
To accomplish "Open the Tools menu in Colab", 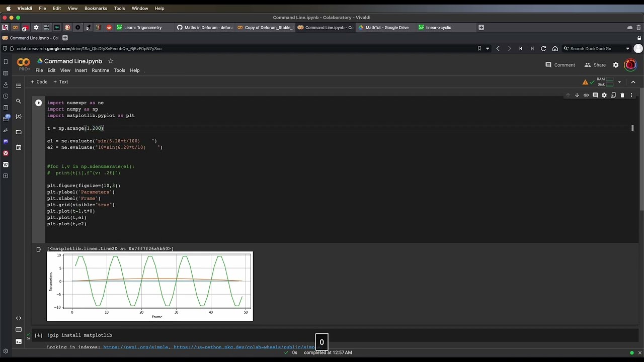I will [x=119, y=70].
